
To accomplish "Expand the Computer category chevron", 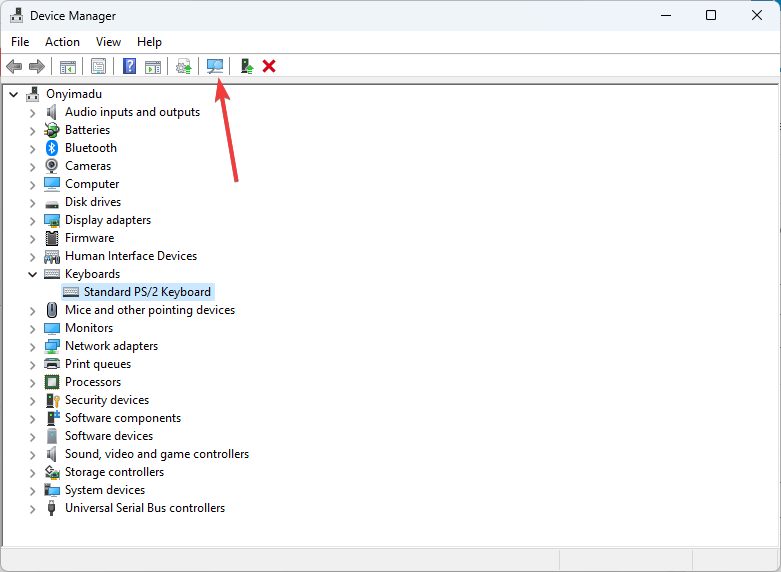I will tap(32, 185).
